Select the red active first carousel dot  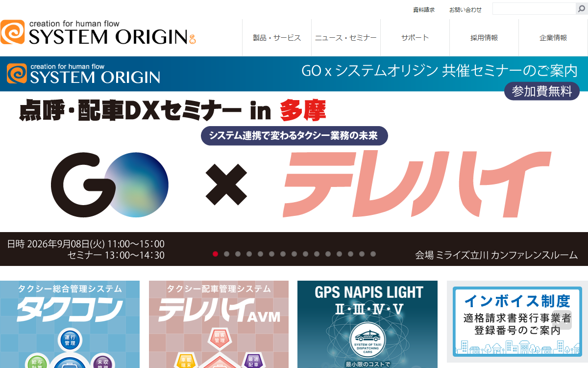pyautogui.click(x=215, y=254)
